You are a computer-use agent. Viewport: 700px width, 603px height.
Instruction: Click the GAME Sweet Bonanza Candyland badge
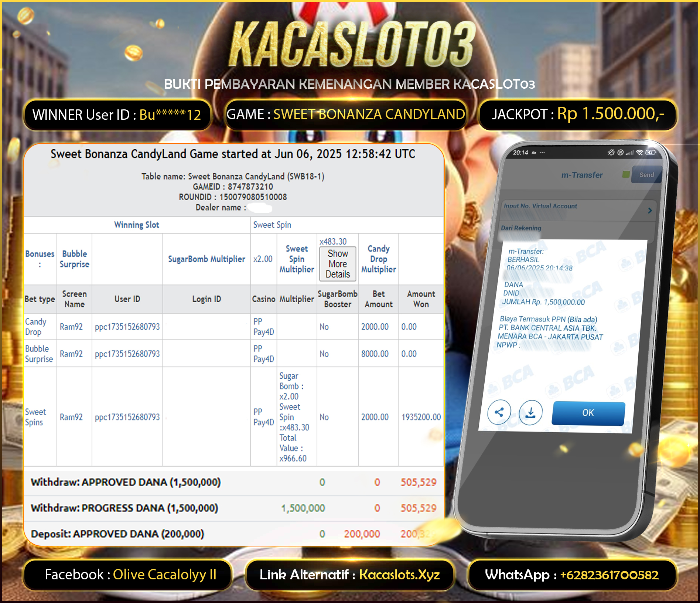pos(346,115)
